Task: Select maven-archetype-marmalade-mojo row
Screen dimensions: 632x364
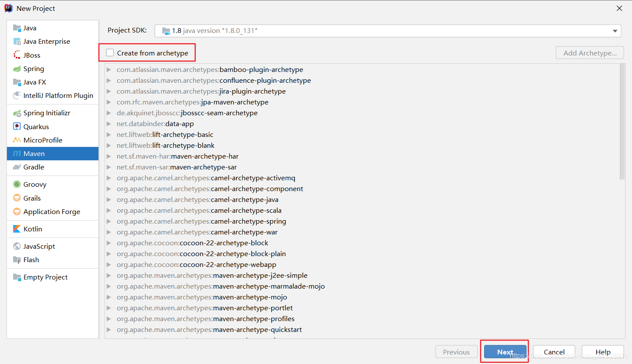Action: click(363, 286)
